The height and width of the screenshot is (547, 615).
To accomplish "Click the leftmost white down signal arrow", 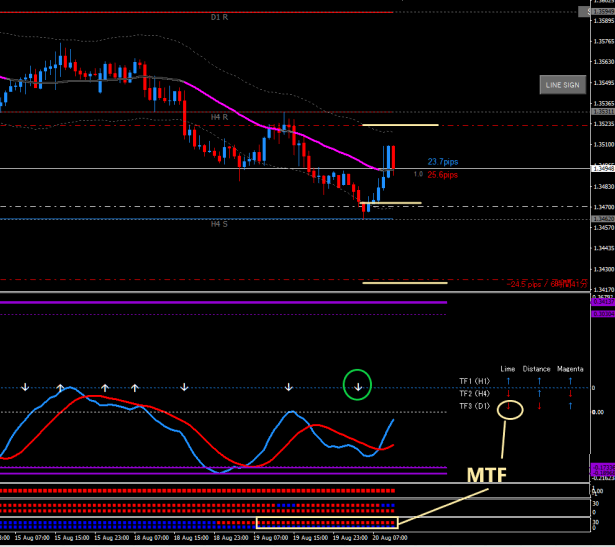I will [25, 387].
